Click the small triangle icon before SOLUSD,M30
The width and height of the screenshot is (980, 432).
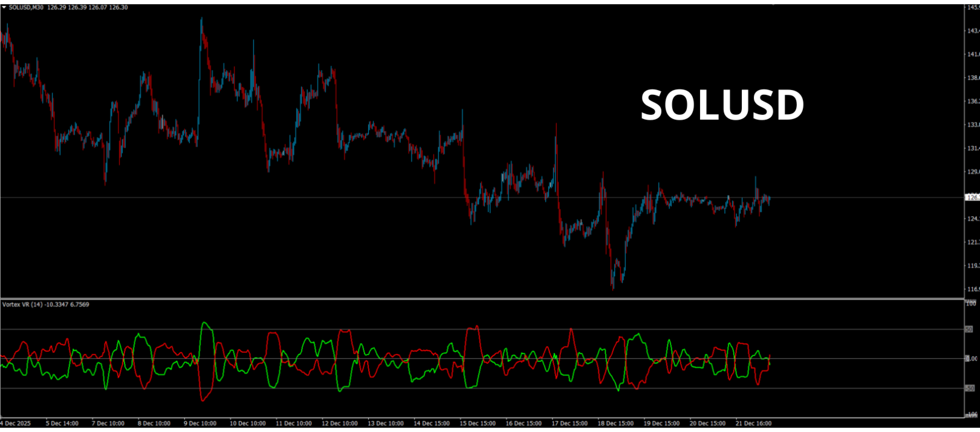pos(4,7)
